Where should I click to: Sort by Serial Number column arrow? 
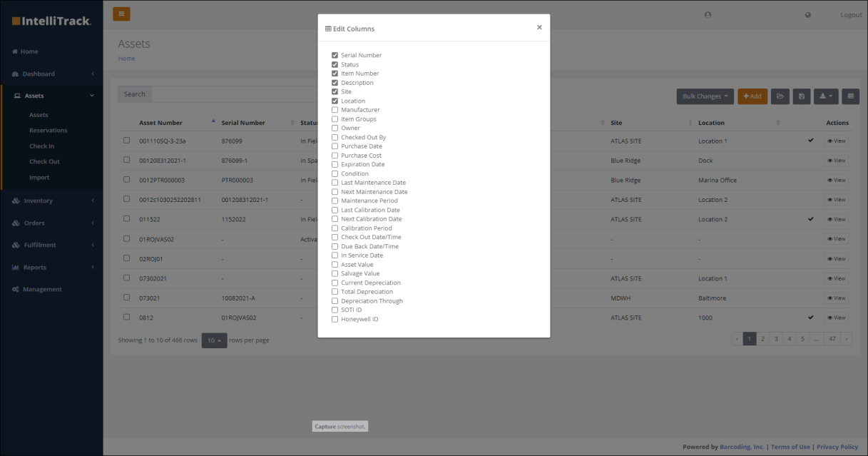coord(293,123)
